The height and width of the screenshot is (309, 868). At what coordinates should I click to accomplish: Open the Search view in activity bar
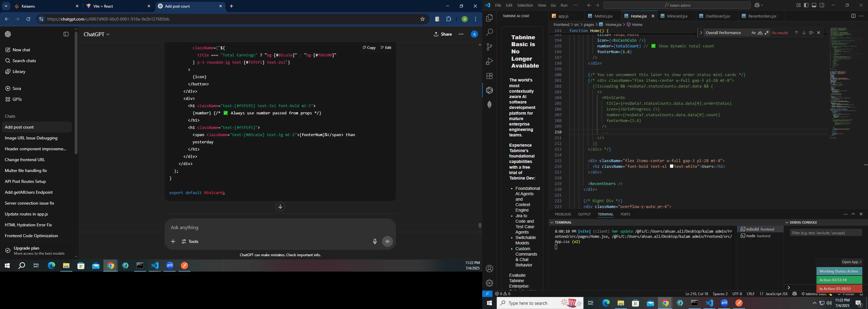(x=489, y=32)
